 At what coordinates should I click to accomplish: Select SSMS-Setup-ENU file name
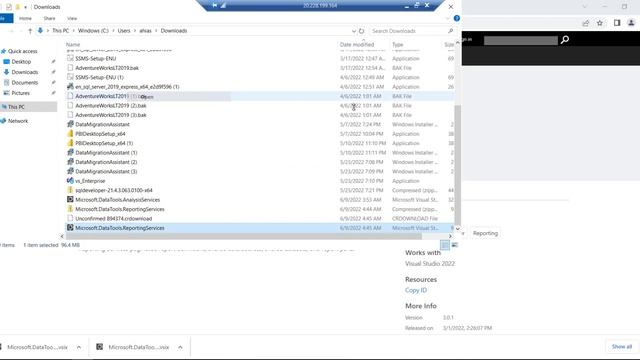pyautogui.click(x=96, y=58)
